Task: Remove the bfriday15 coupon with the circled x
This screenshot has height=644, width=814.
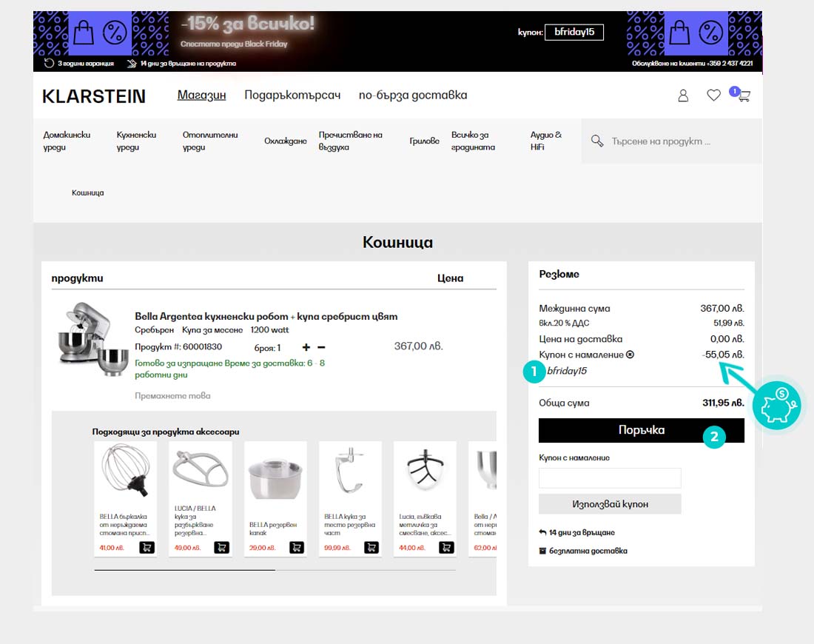Action: point(630,355)
